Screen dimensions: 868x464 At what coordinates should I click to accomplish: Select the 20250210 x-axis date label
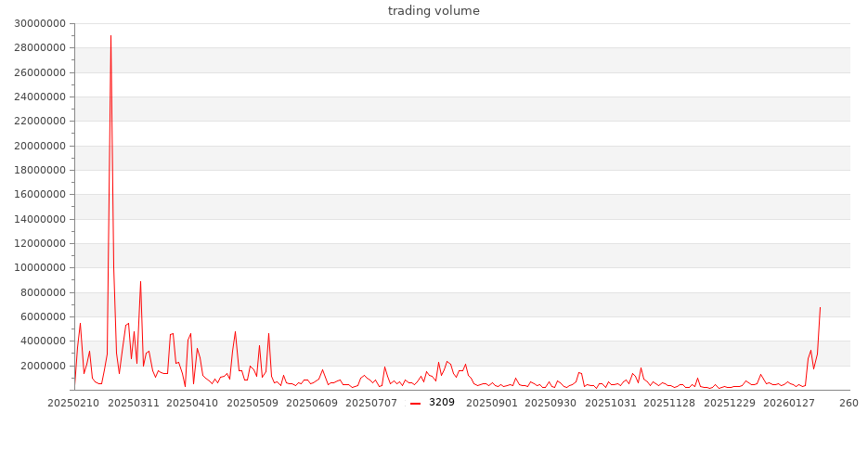click(x=74, y=403)
